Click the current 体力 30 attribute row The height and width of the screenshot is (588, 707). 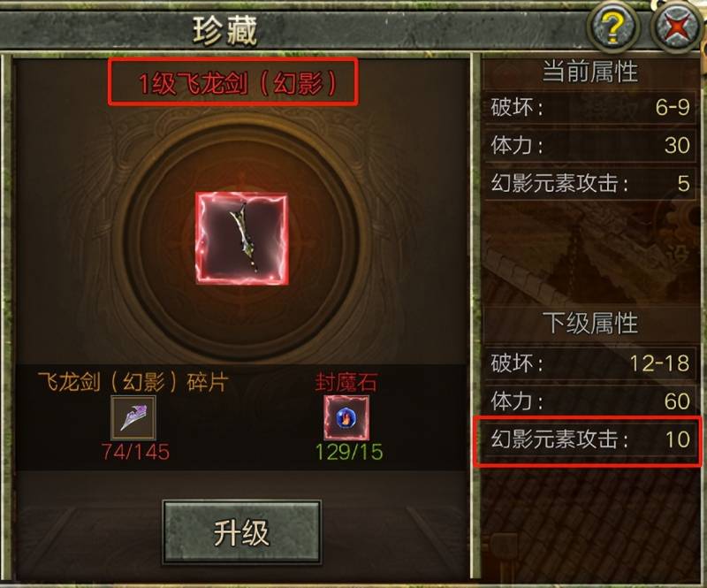[589, 145]
